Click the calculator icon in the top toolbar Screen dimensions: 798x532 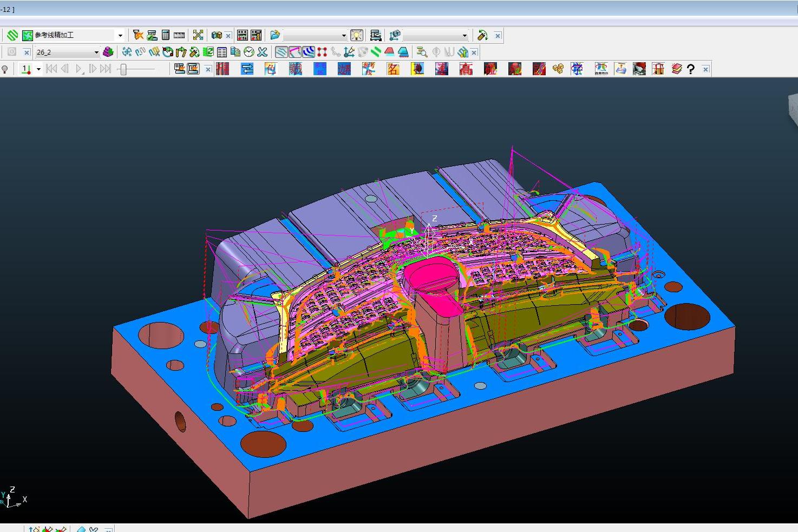(166, 35)
